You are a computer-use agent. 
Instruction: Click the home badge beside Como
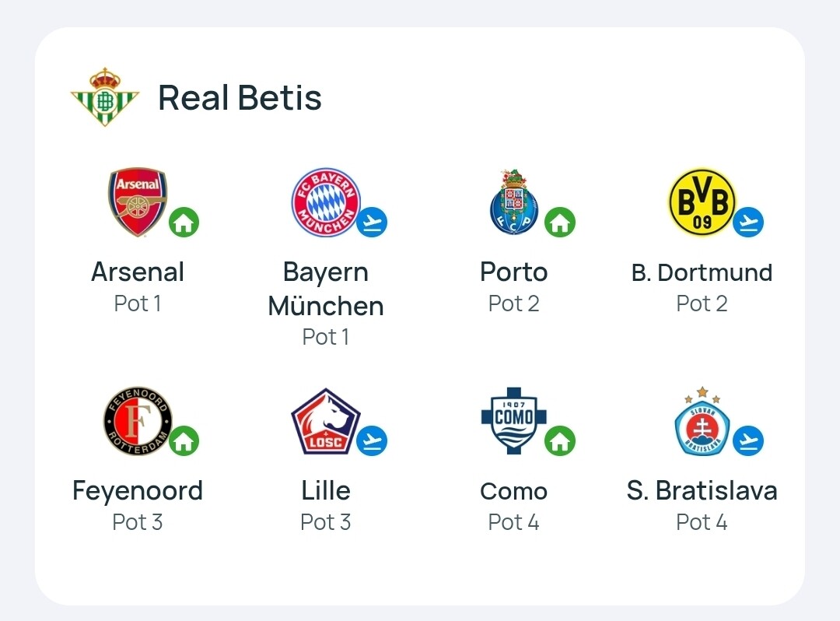point(560,440)
